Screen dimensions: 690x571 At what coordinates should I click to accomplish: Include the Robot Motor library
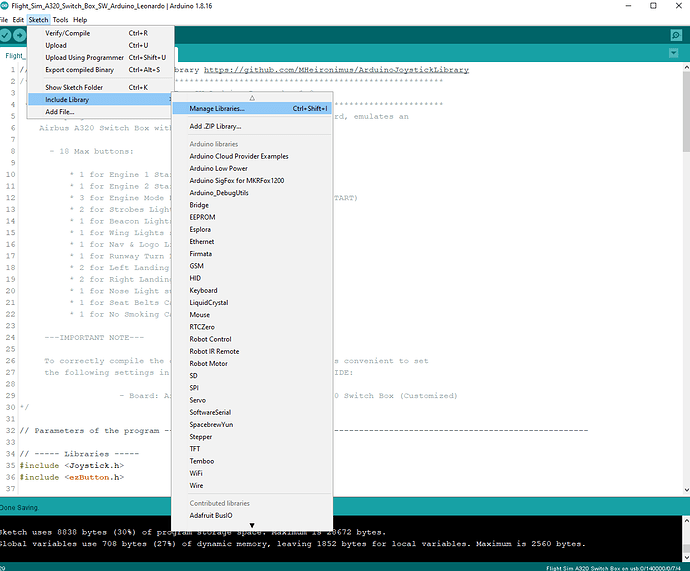(252, 364)
